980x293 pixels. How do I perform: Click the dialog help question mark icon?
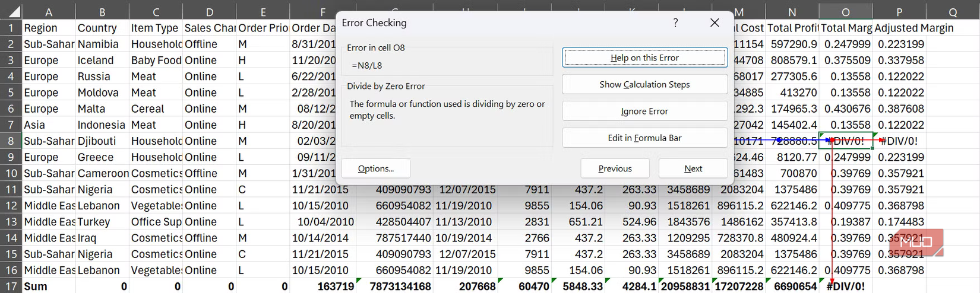(675, 23)
